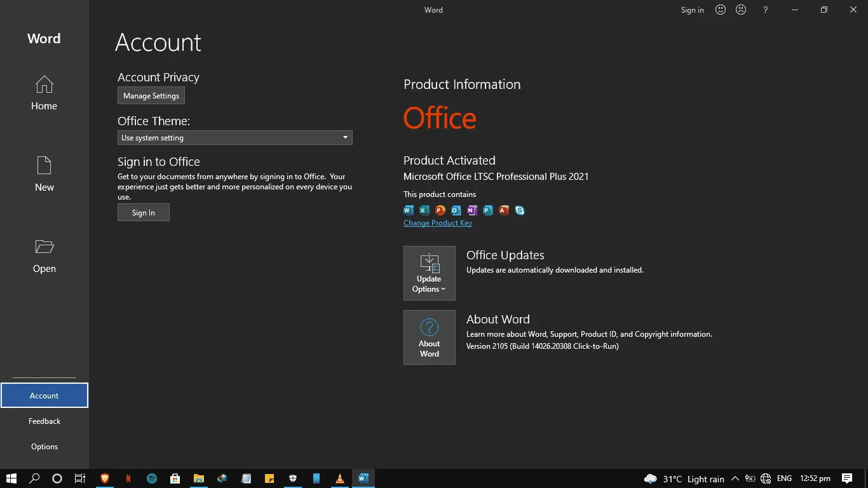The height and width of the screenshot is (488, 868).
Task: Open the 12:52 pm clock
Action: tap(815, 478)
